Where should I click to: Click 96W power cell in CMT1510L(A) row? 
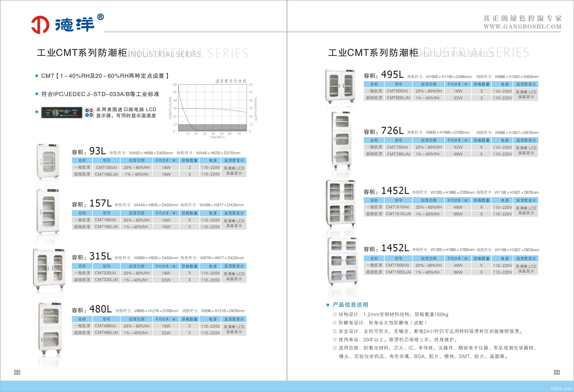pyautogui.click(x=458, y=214)
